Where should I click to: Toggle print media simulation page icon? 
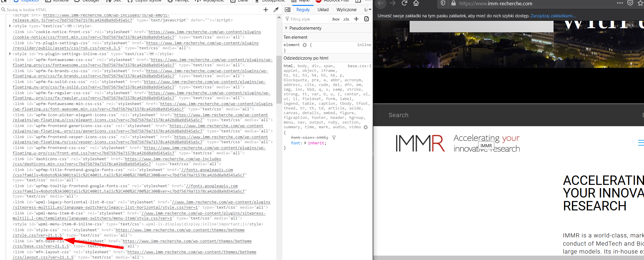(x=366, y=19)
